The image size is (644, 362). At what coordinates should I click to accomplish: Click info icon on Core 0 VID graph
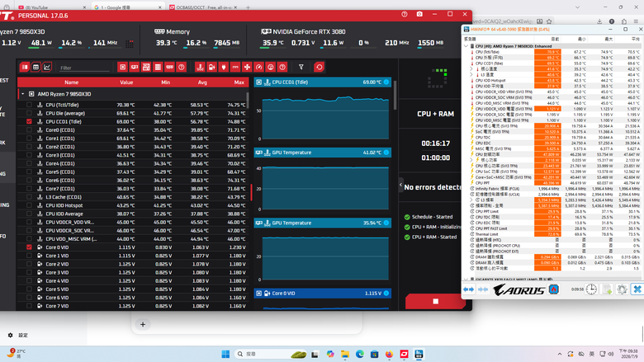click(x=386, y=293)
